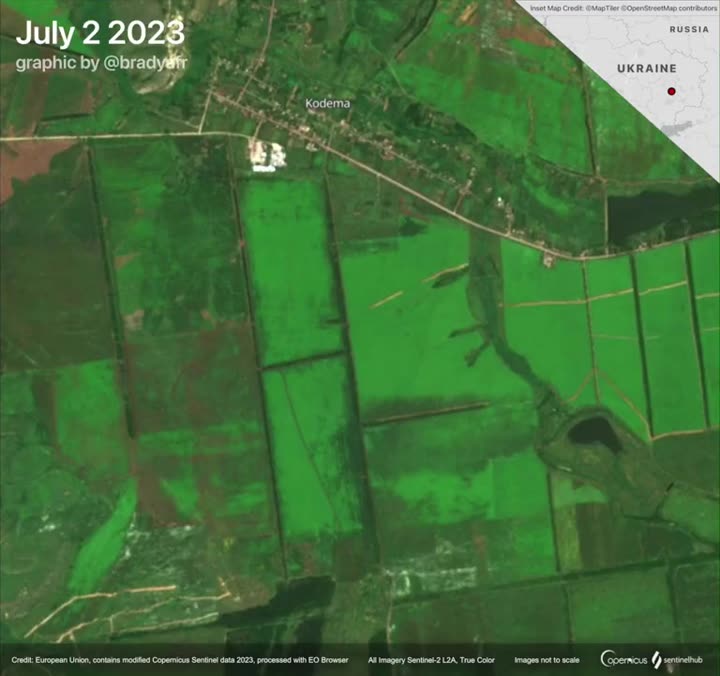Click the "Inset Map Credit" attribution text
The height and width of the screenshot is (676, 720).
(x=623, y=8)
